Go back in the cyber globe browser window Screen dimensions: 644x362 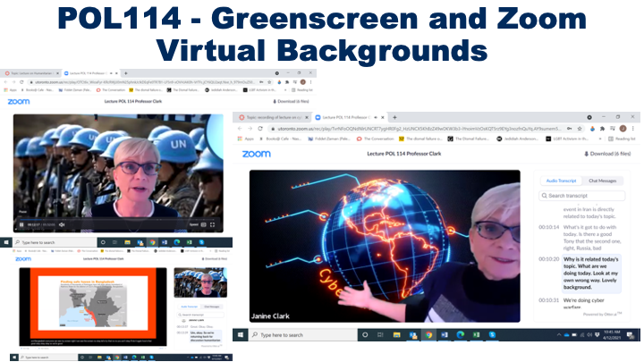[241, 129]
